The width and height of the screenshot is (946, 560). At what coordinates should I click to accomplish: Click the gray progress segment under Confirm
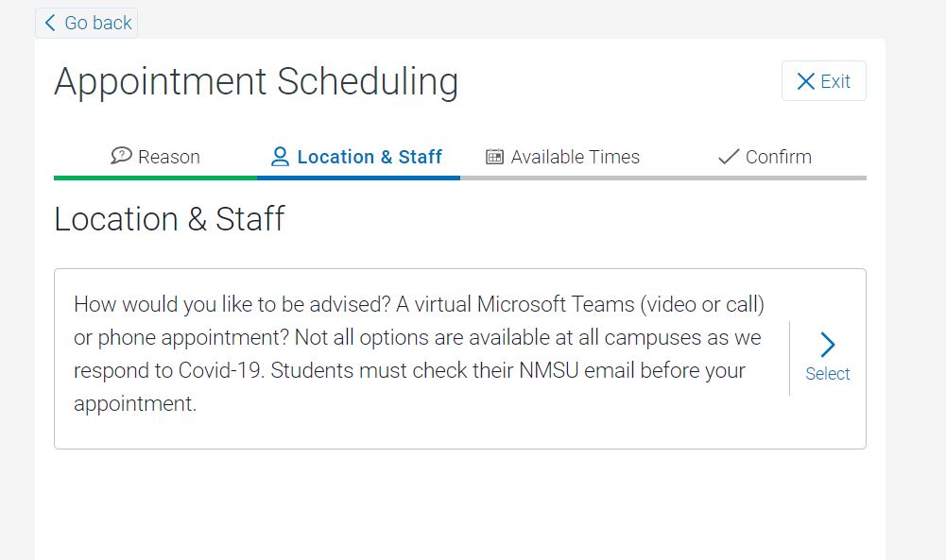pyautogui.click(x=765, y=178)
